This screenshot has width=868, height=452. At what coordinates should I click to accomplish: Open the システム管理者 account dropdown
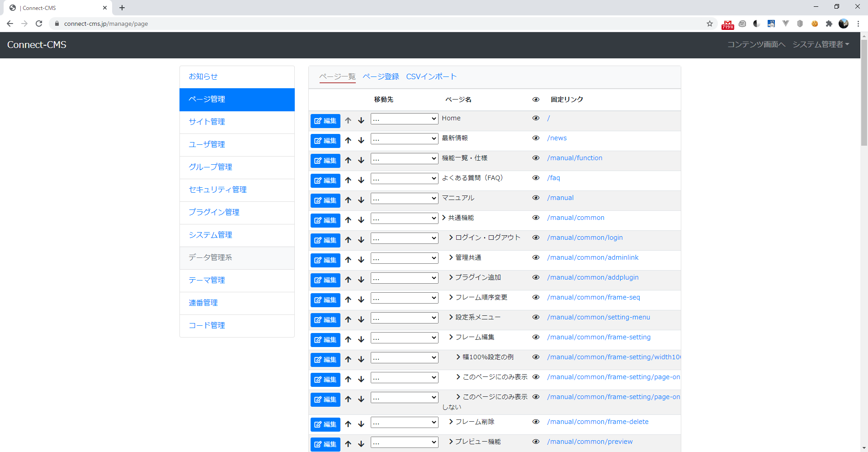(x=821, y=45)
